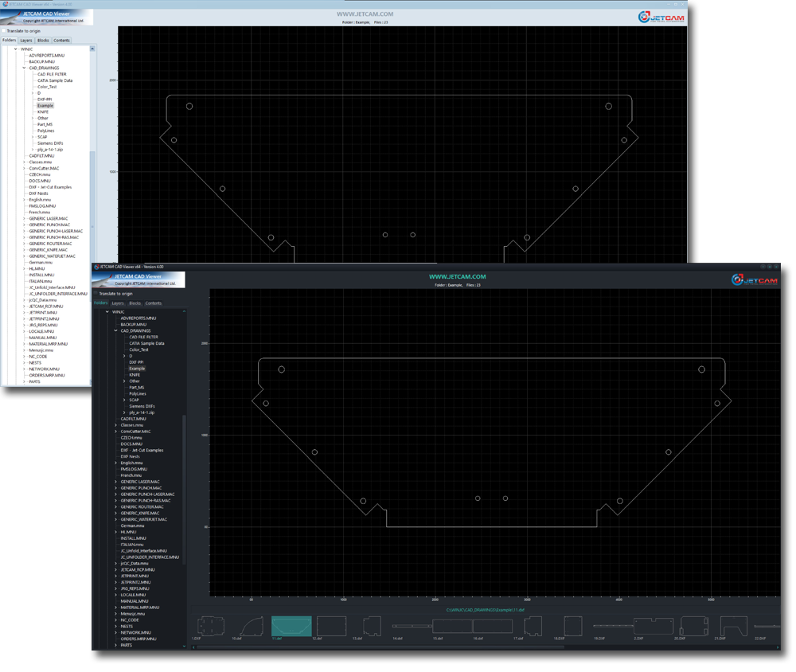Select the 1.DXF thumbnail
The height and width of the screenshot is (672, 796).
click(211, 627)
